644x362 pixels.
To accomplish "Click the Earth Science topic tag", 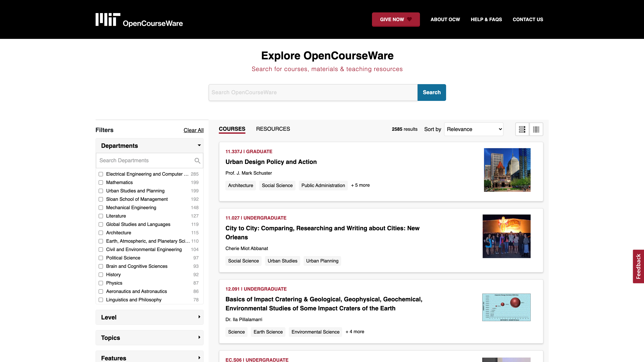I will coord(268,332).
